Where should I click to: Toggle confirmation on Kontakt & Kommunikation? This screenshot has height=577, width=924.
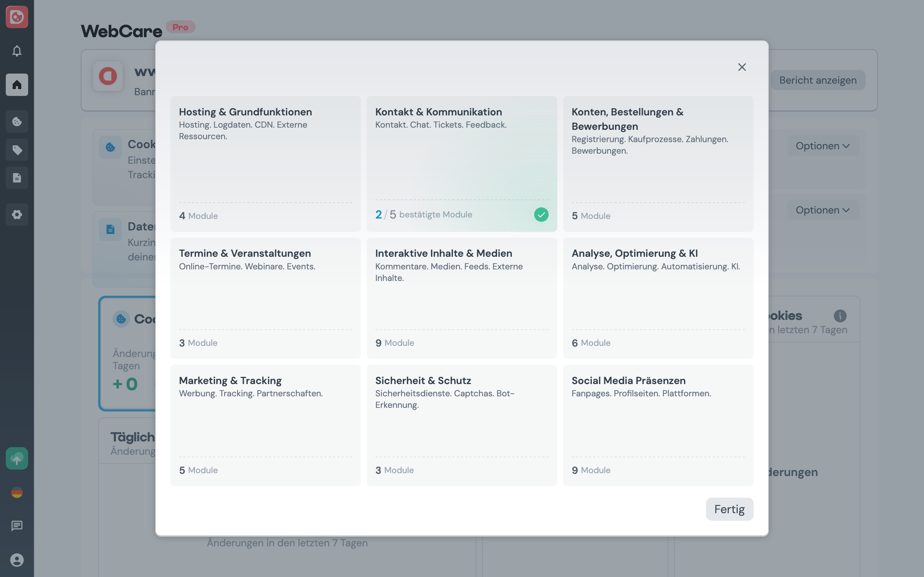tap(541, 215)
